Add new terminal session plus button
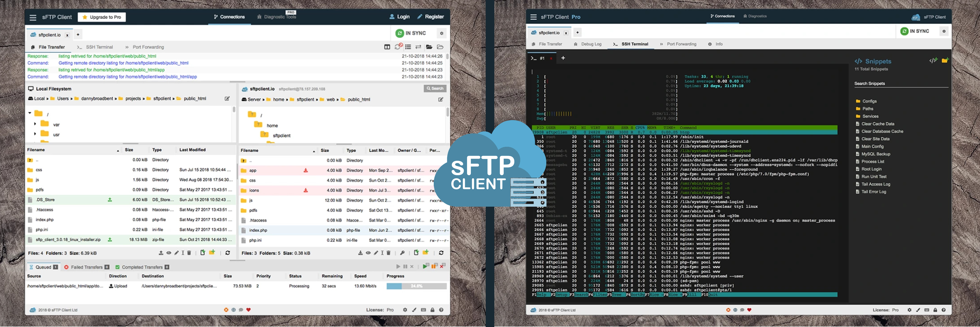Viewport: 980px width, 327px height. point(563,58)
